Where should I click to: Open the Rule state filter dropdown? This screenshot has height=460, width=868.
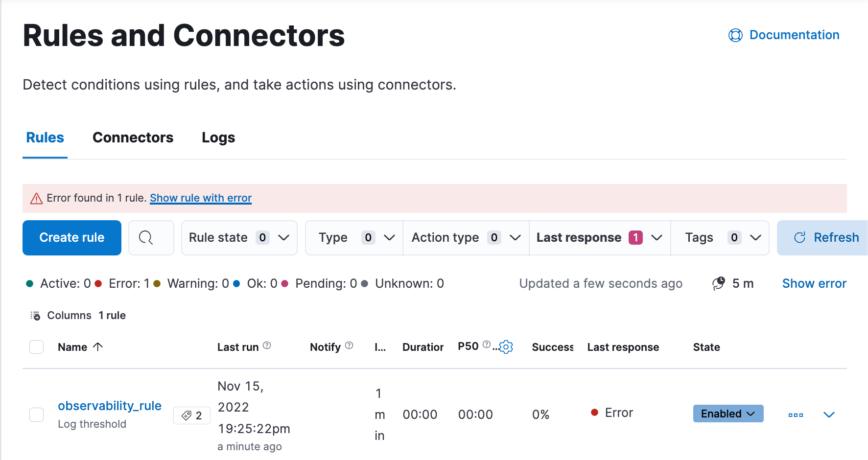tap(239, 238)
